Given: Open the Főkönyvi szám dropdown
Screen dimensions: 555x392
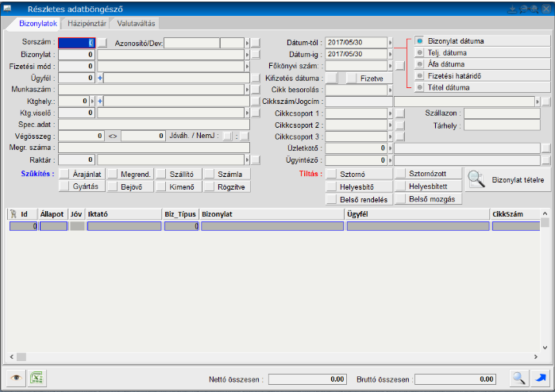Looking at the screenshot, I should pyautogui.click(x=390, y=66).
